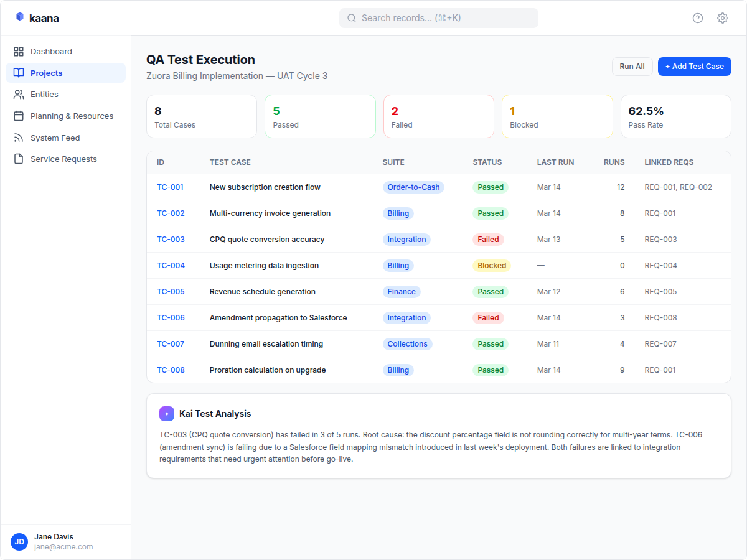Click the Run All button
Viewport: 747px width, 560px height.
pyautogui.click(x=632, y=66)
